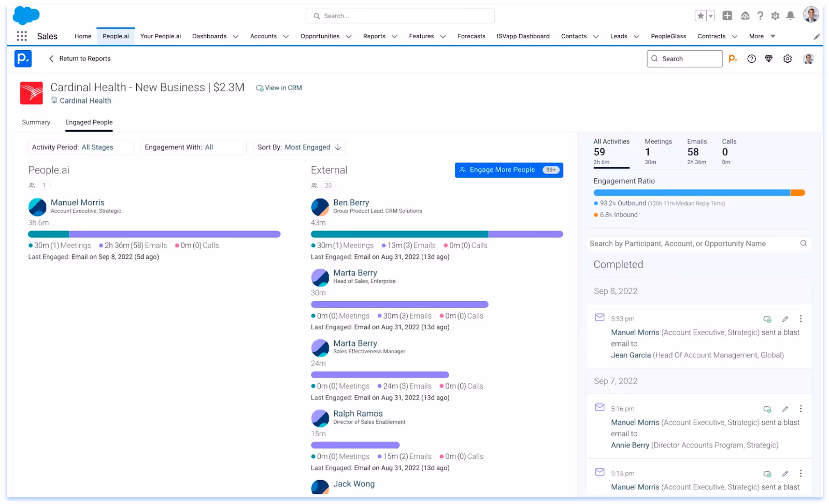The height and width of the screenshot is (504, 829).
Task: Open the Forecasts nav item
Action: click(471, 36)
